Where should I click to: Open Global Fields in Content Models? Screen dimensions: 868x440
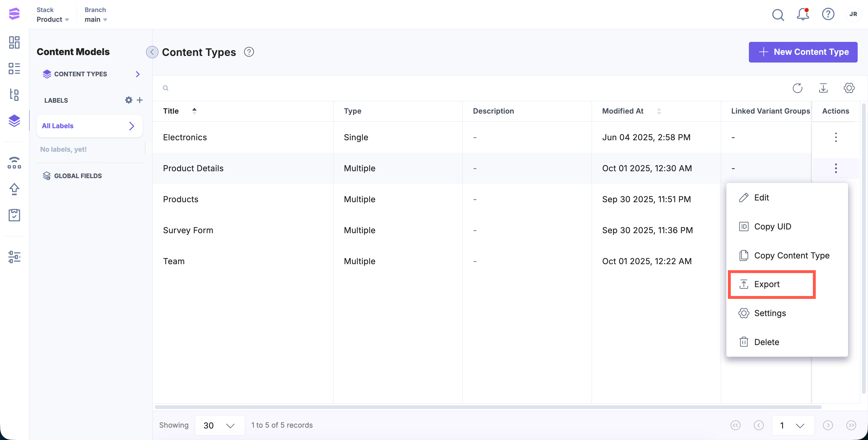click(77, 176)
